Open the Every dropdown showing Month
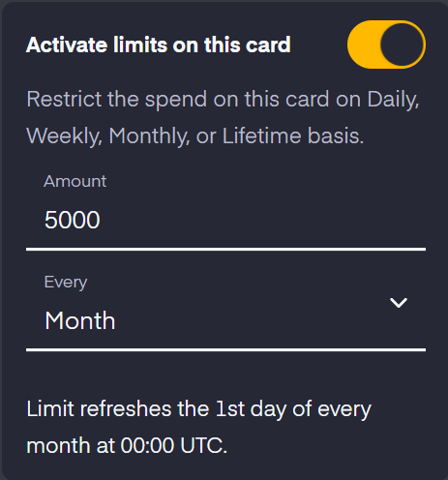Screen dimensions: 448x480 pos(225,310)
